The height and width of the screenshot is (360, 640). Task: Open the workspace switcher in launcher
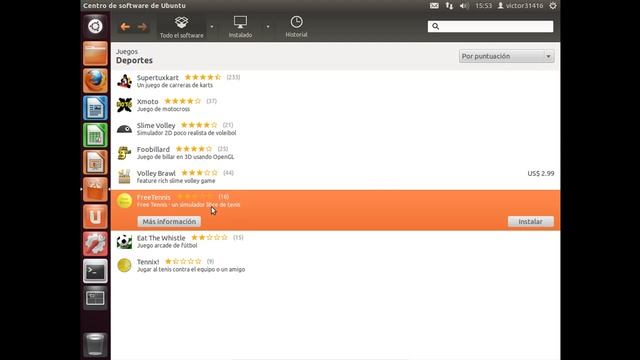(95, 298)
